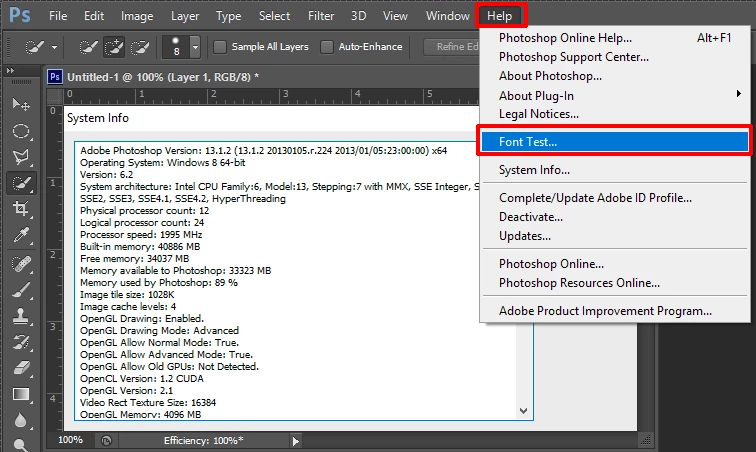Open the Edit menu

tap(94, 16)
